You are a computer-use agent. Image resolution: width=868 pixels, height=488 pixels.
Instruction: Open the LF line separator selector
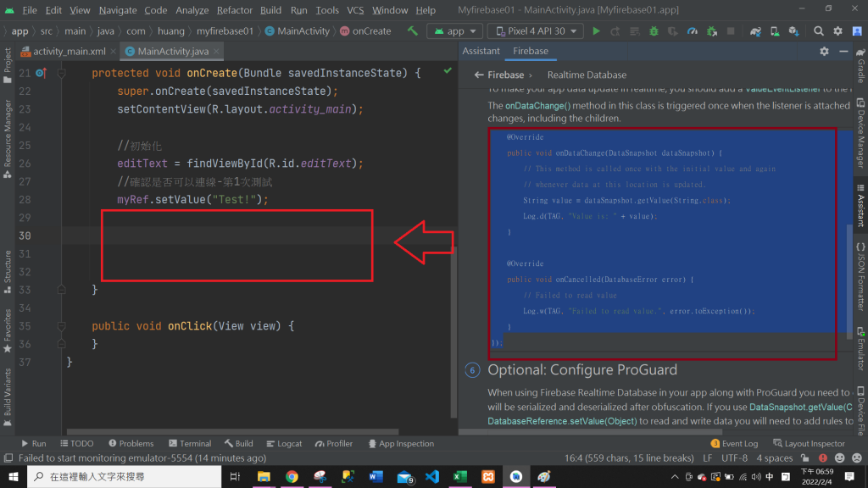[x=708, y=458]
